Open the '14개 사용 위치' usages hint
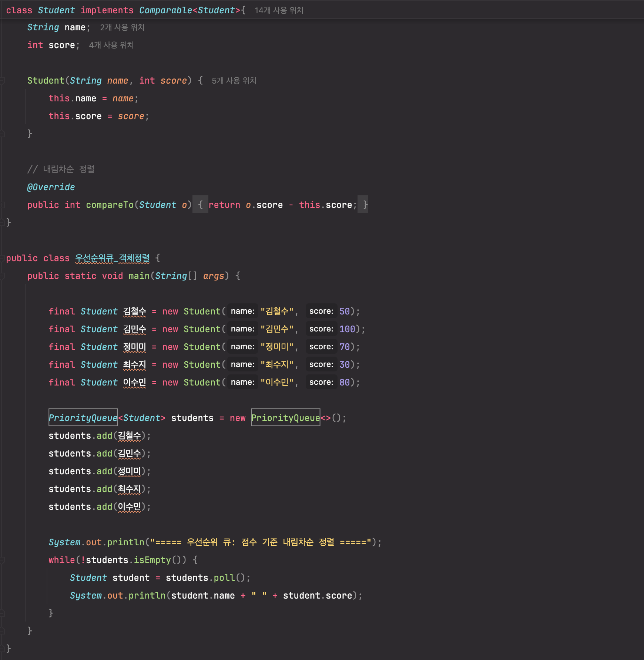The width and height of the screenshot is (644, 660). tap(279, 10)
